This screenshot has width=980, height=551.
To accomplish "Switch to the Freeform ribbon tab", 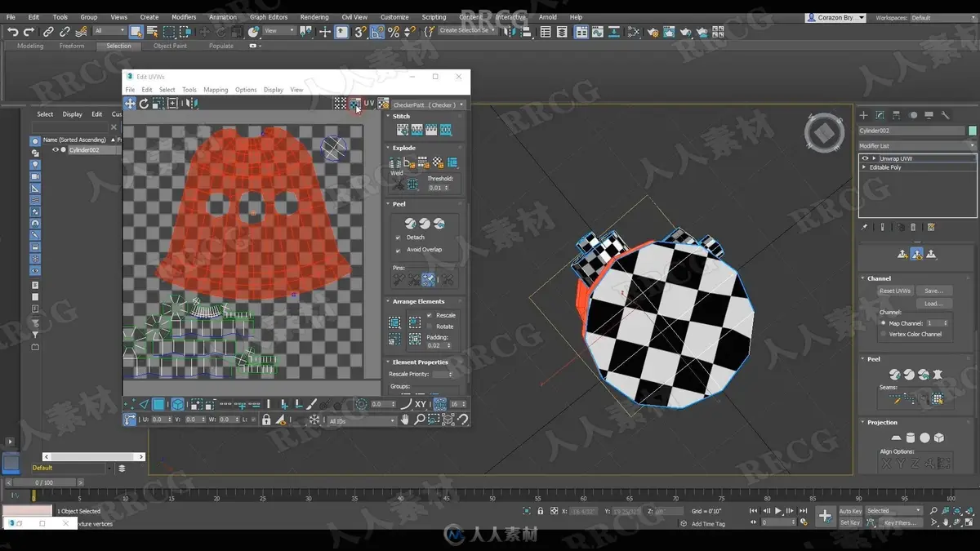I will 72,46.
